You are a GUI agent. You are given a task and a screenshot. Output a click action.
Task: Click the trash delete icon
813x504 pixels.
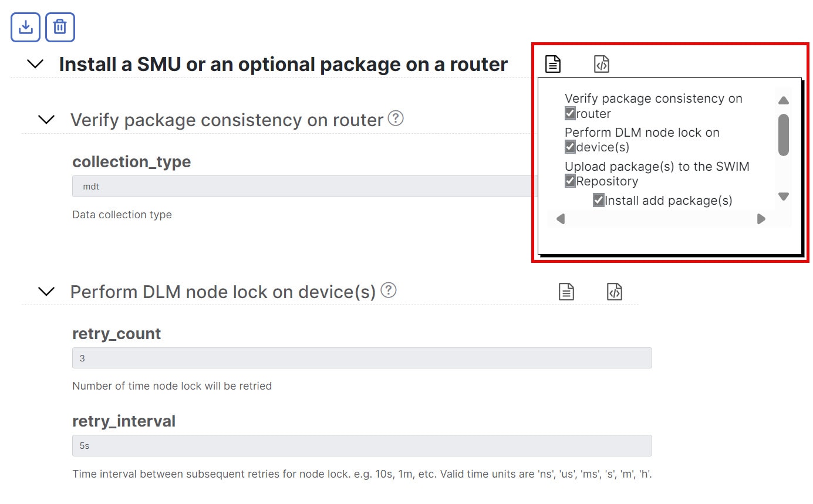[60, 27]
